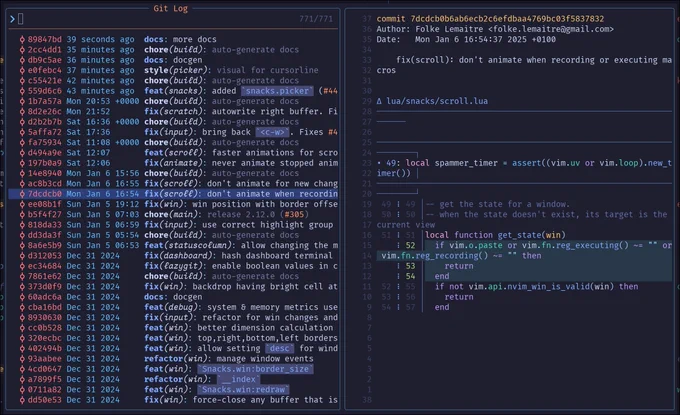Select commit 8a6e5b9 'feat(statuscolumn): allow changing'

[173, 245]
